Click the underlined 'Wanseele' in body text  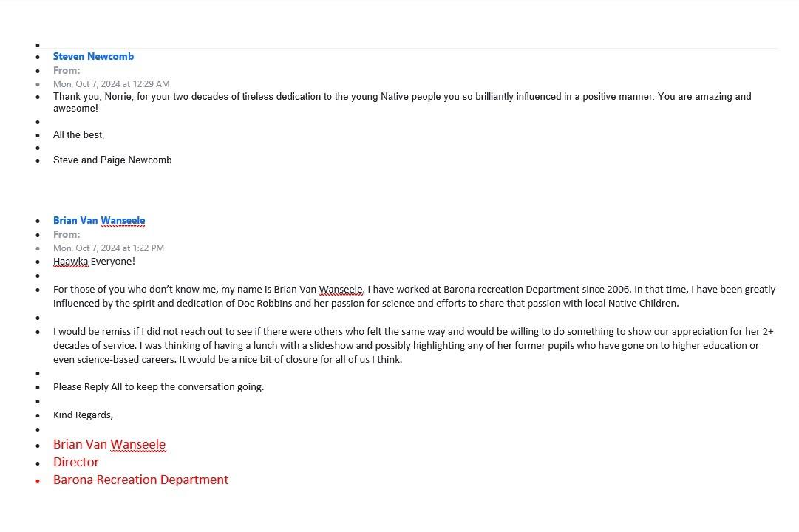click(341, 290)
